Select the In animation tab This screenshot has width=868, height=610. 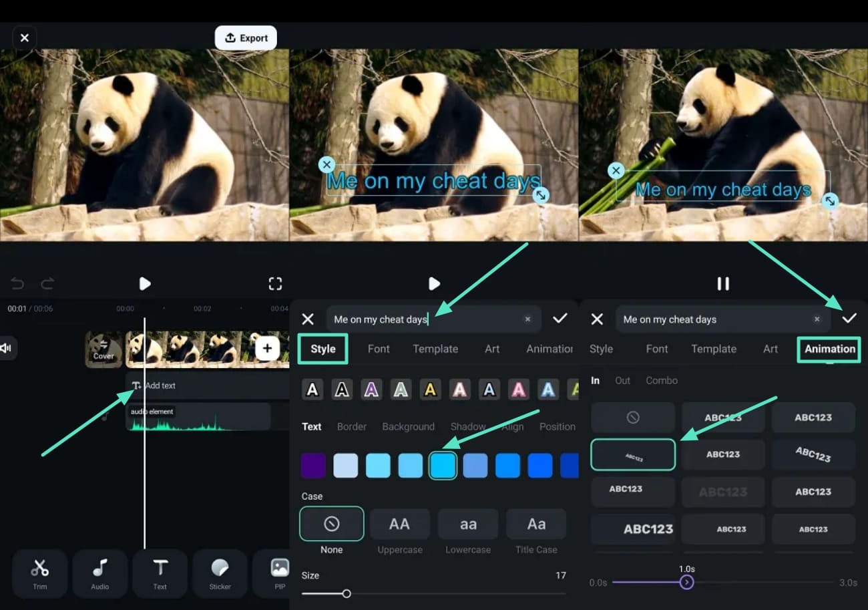(x=595, y=380)
